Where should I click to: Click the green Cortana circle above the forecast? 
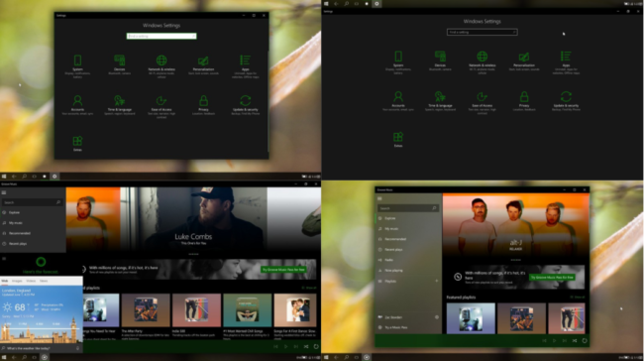[41, 262]
